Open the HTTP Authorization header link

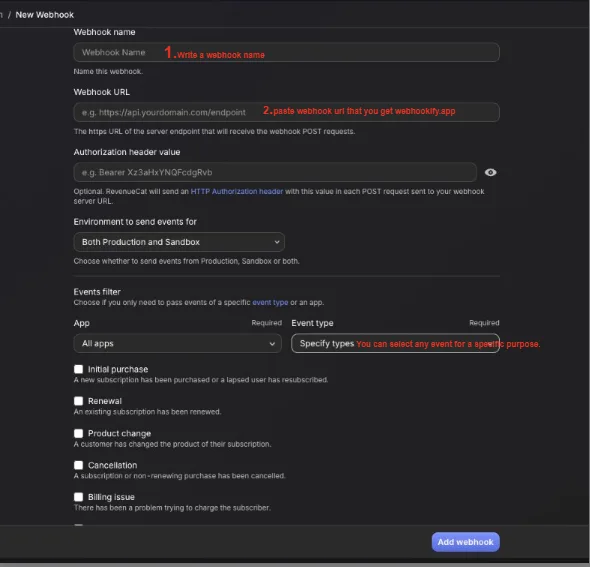coord(237,191)
